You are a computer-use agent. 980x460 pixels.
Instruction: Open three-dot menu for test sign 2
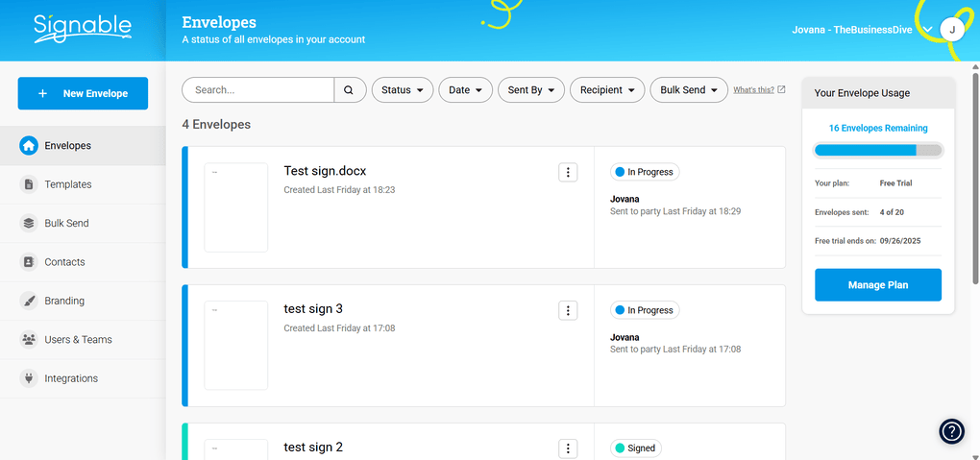(x=568, y=448)
